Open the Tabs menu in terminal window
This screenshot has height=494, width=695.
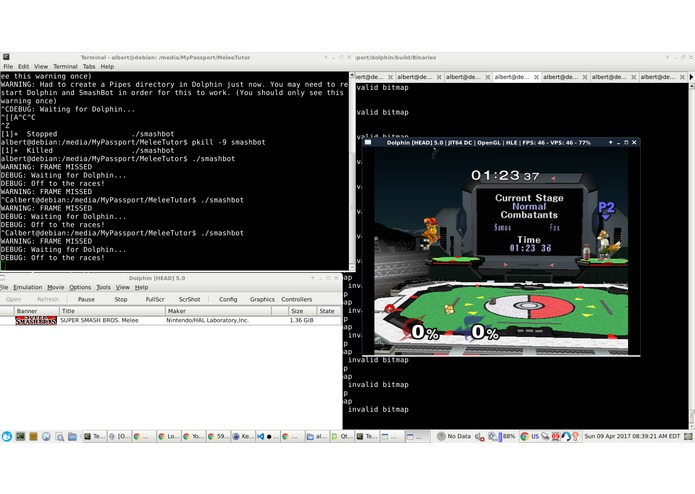click(89, 66)
